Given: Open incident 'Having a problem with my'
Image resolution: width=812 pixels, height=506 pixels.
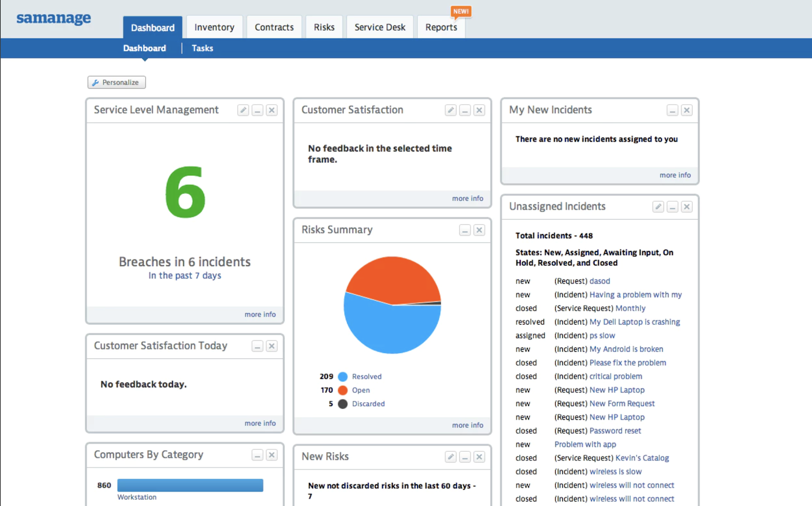Looking at the screenshot, I should pyautogui.click(x=635, y=295).
